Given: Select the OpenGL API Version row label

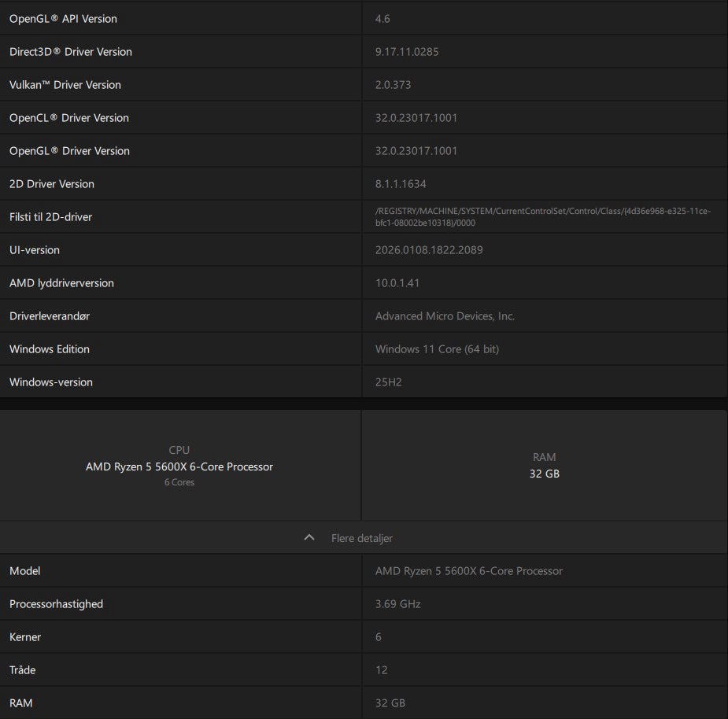Looking at the screenshot, I should click(x=63, y=18).
